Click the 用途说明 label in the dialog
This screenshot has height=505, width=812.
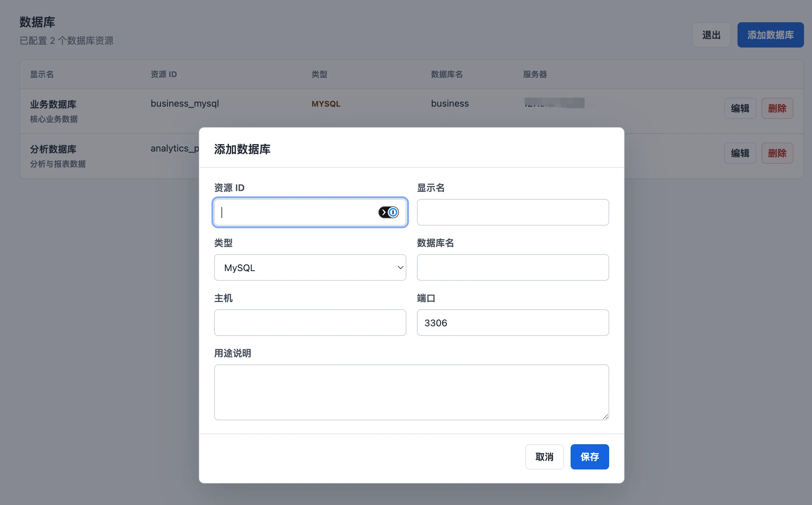point(233,353)
